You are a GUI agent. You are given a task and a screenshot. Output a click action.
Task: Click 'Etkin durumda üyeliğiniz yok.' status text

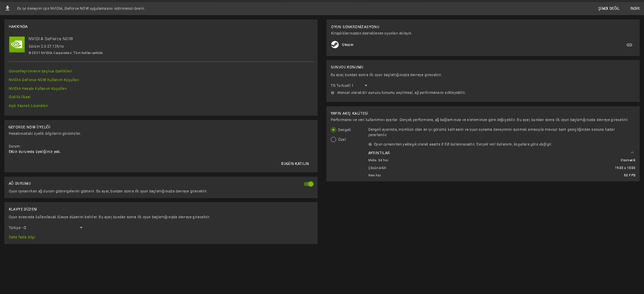35,152
